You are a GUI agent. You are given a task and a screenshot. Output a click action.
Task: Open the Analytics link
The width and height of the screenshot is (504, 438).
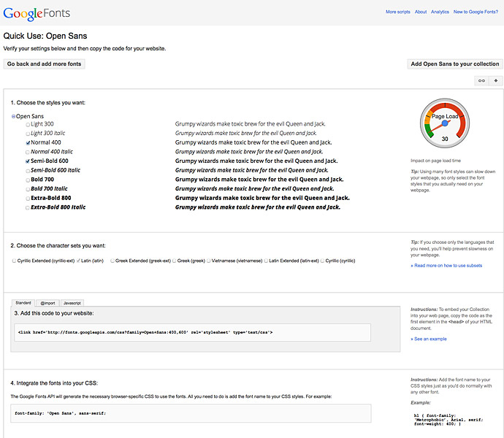point(440,12)
